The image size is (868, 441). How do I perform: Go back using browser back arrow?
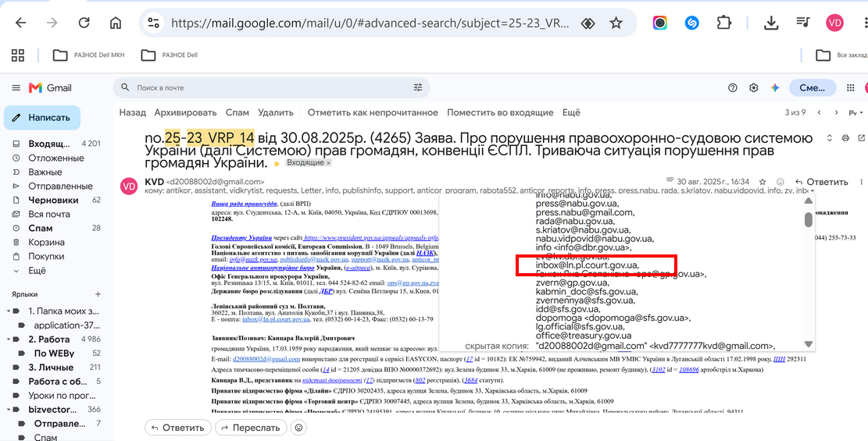pos(20,23)
